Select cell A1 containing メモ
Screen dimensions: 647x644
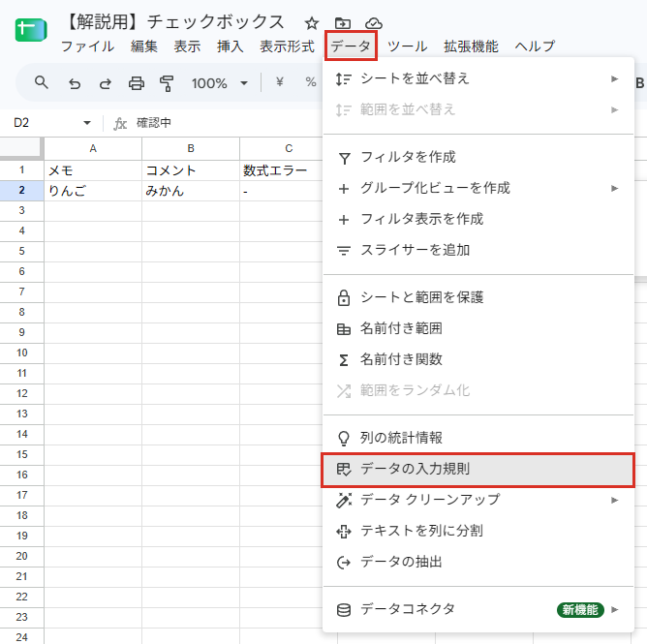(x=93, y=170)
